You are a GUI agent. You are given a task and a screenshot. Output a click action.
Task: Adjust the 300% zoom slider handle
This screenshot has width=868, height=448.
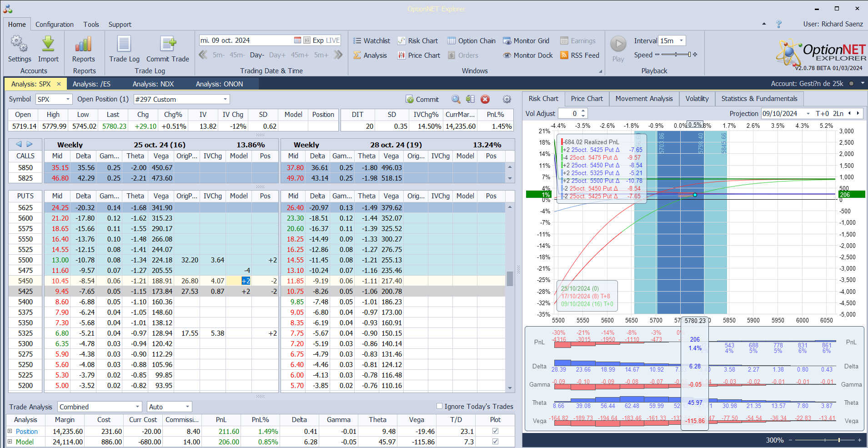coord(839,440)
